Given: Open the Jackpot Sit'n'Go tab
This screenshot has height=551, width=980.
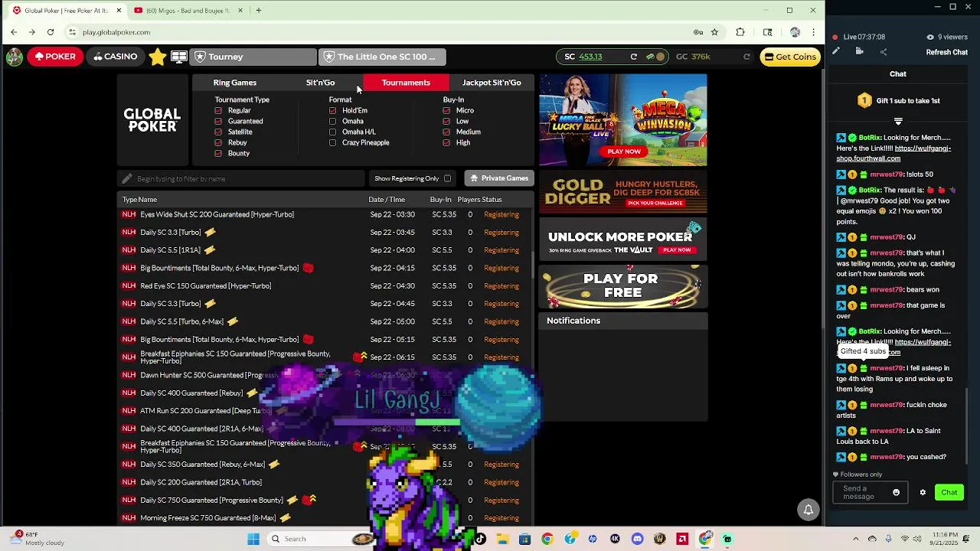Looking at the screenshot, I should pyautogui.click(x=492, y=83).
